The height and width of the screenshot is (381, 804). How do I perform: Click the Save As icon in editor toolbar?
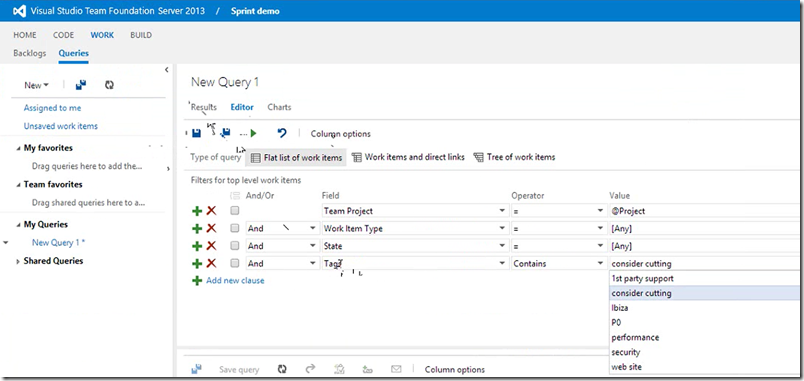[225, 133]
